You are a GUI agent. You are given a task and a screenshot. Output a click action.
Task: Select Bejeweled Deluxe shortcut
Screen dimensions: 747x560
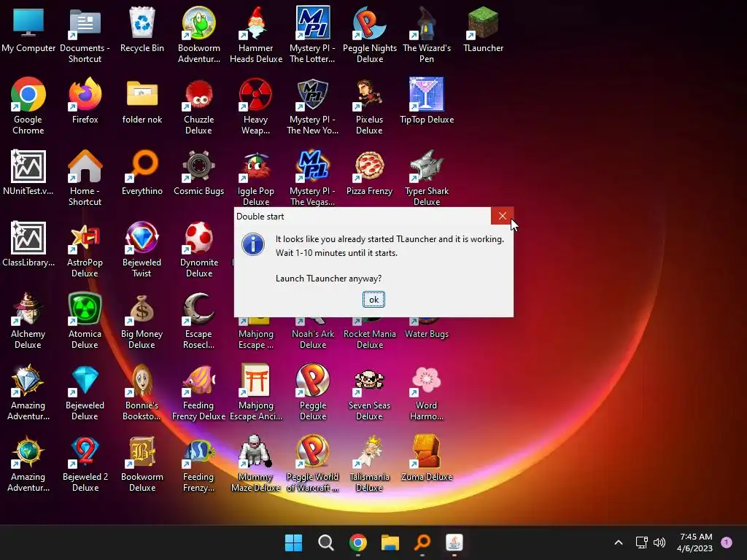[x=85, y=392]
